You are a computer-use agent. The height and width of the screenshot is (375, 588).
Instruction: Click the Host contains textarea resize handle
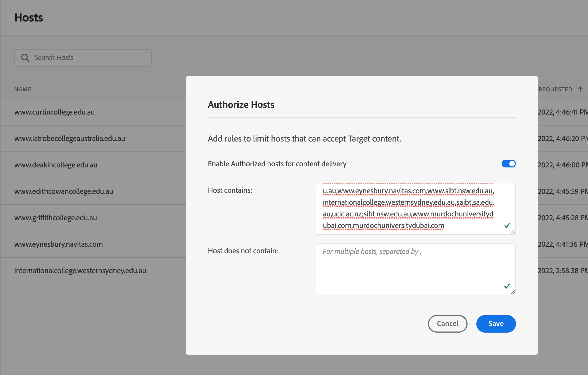(513, 232)
